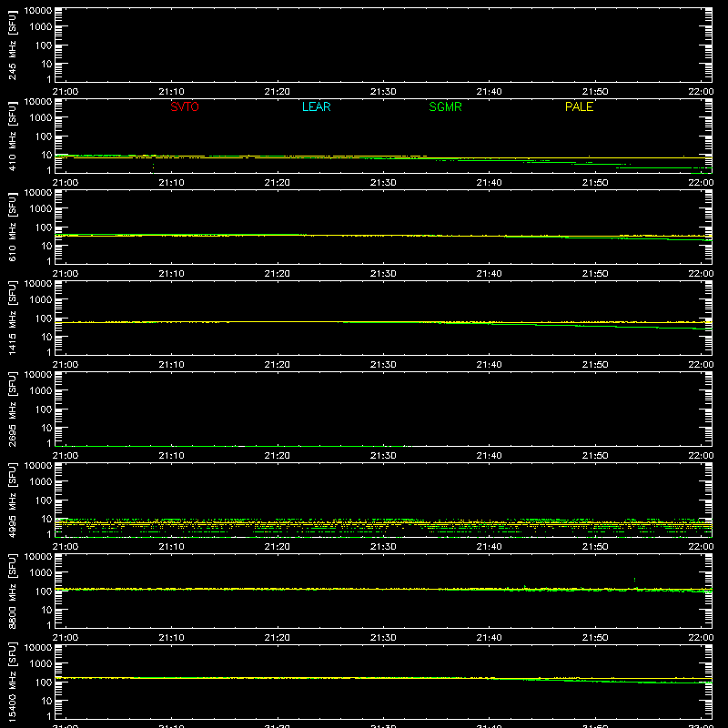Click the 1 tick label on 2695 MHz axis
Screen dimensions: 728x728
coord(49,444)
